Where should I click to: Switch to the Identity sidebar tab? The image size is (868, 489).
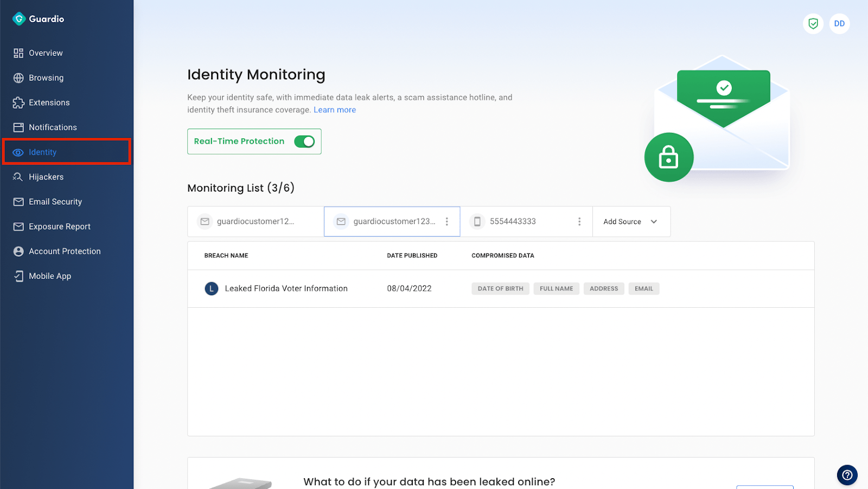[42, 152]
